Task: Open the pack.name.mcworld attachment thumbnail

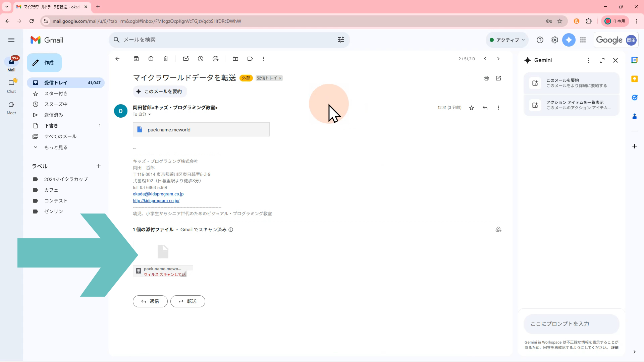Action: click(x=163, y=252)
